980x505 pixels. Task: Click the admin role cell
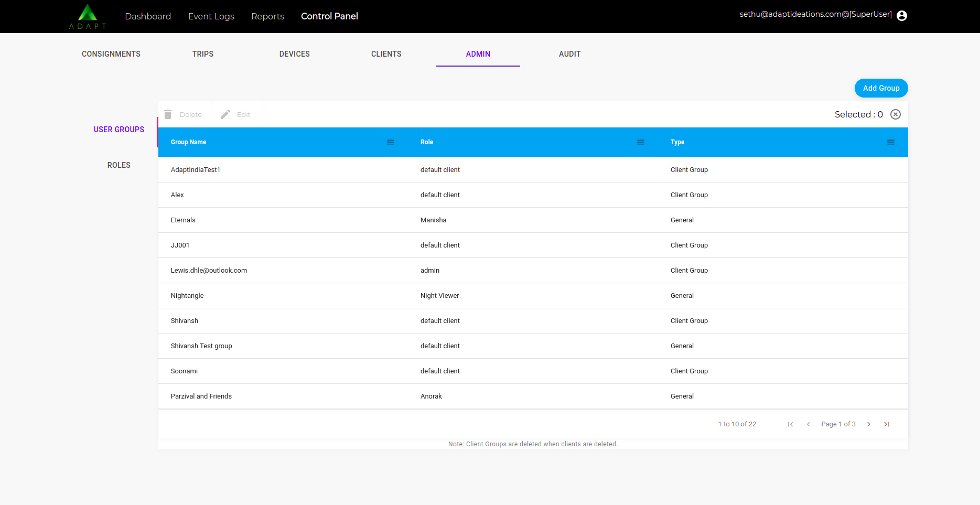[x=430, y=271]
